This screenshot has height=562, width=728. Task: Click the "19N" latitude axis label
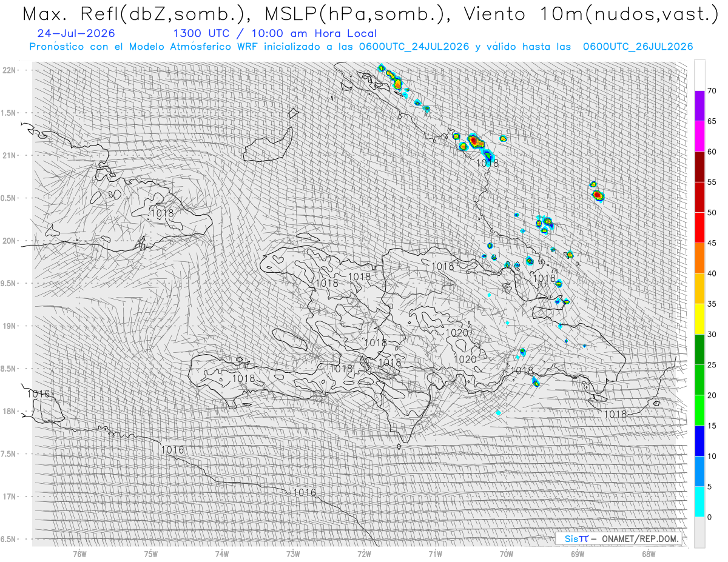coord(9,326)
